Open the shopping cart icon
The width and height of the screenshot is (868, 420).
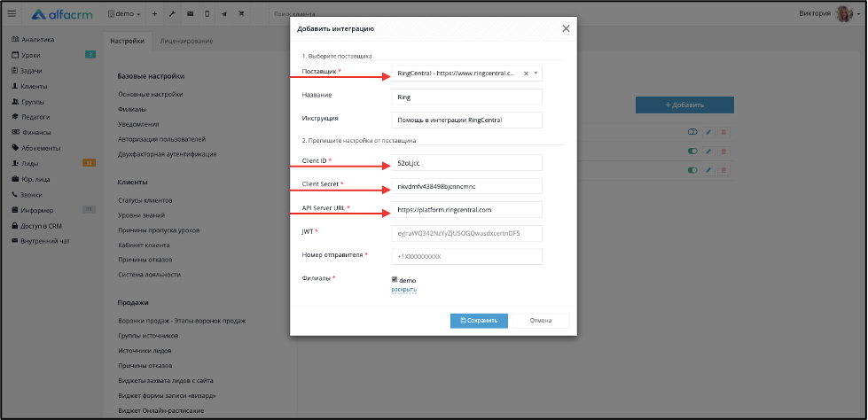click(241, 14)
